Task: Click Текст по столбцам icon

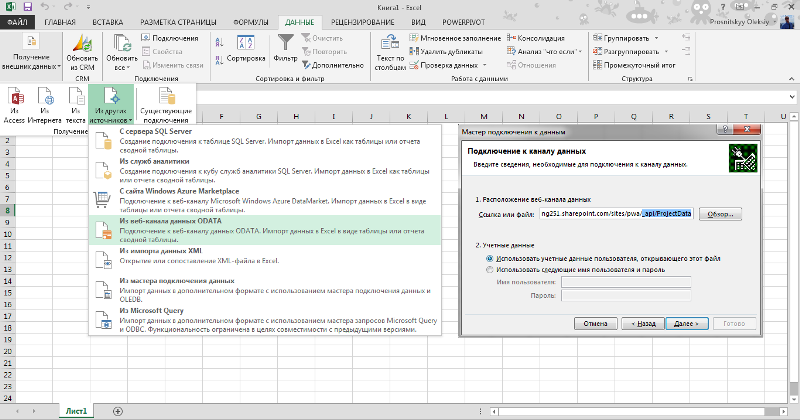Action: [x=390, y=53]
